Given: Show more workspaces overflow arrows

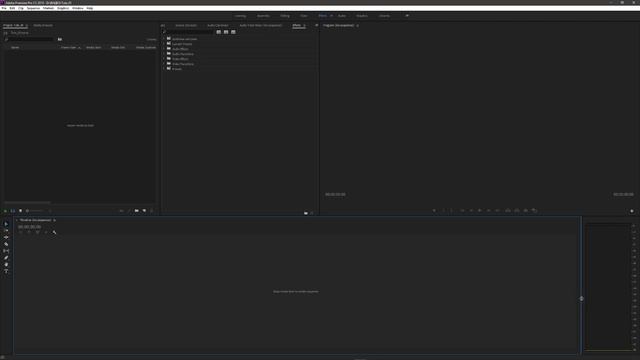Looking at the screenshot, I should (x=407, y=16).
